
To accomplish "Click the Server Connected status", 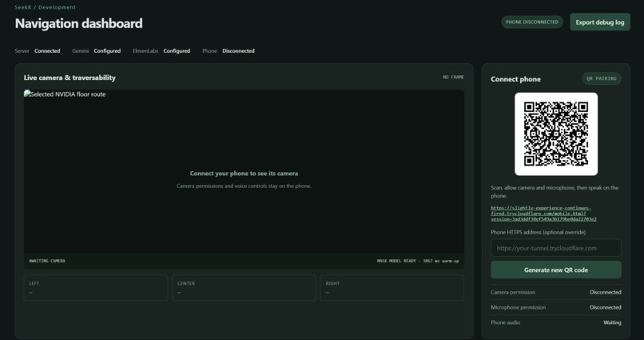I will (x=38, y=51).
